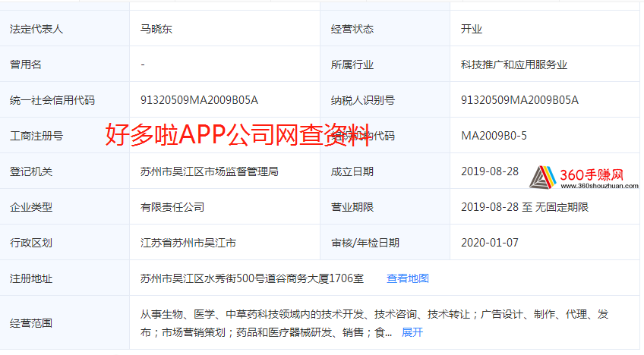Image resolution: width=644 pixels, height=355 pixels.
Task: Select the legal representative name 马晓东
Action: pos(156,29)
